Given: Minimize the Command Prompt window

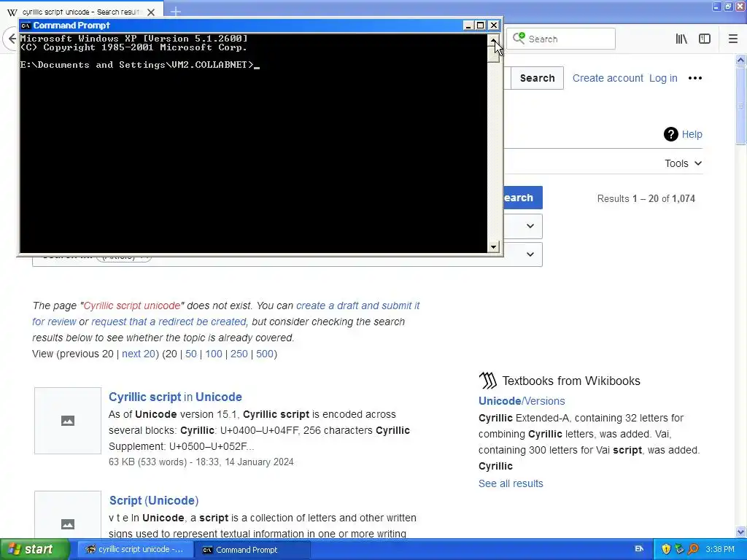Looking at the screenshot, I should 468,26.
